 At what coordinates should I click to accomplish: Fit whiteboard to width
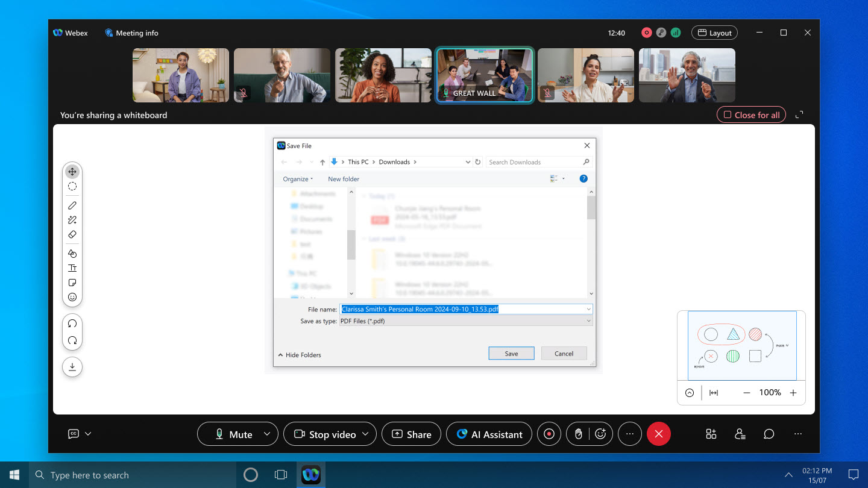[x=714, y=393]
